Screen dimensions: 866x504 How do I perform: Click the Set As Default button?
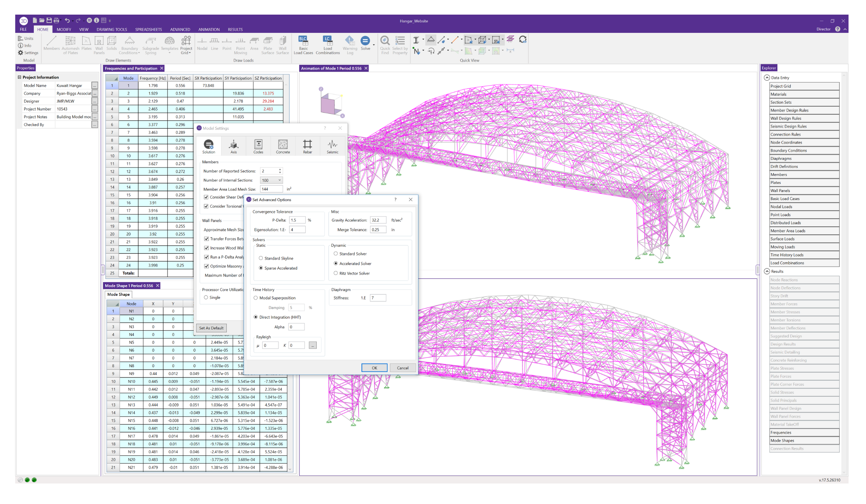211,328
